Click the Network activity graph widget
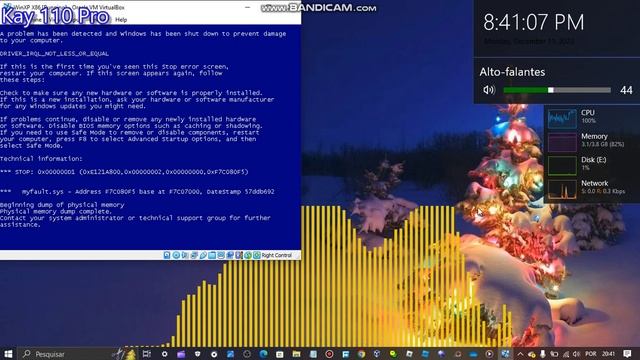This screenshot has width=640, height=360. [562, 189]
